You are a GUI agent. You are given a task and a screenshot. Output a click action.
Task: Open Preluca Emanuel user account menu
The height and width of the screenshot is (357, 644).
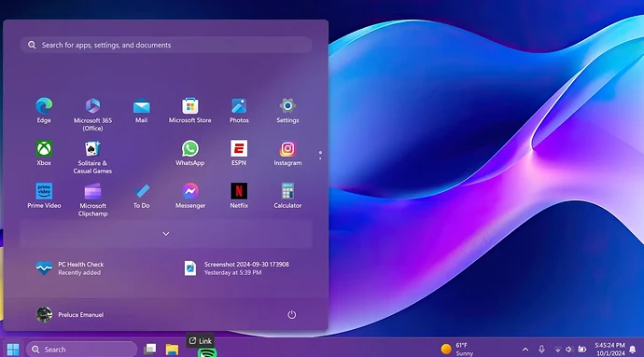point(70,315)
